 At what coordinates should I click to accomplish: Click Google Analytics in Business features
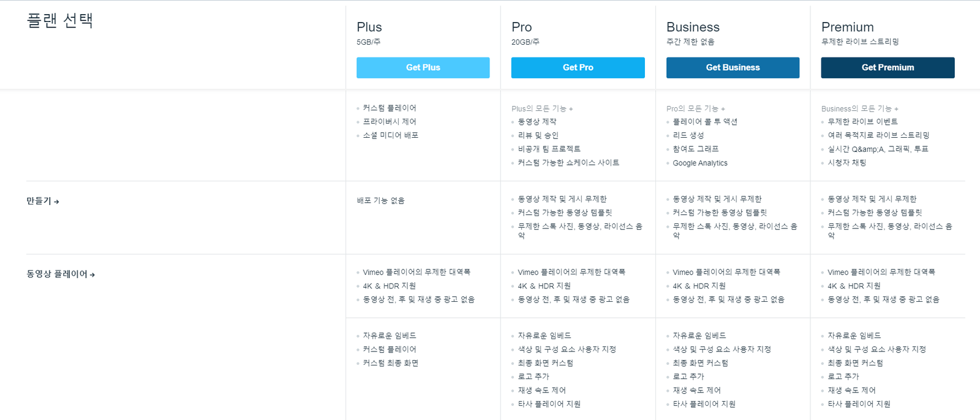coord(700,163)
